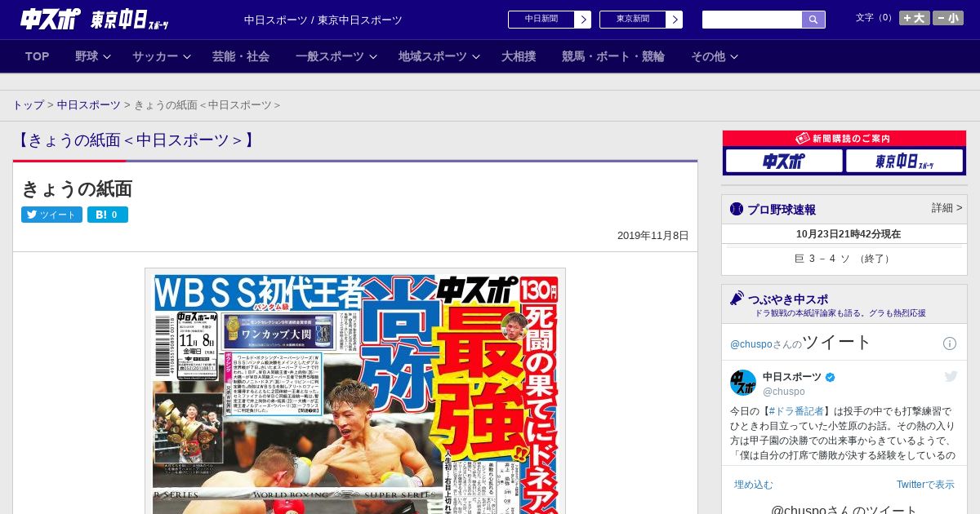
Task: Click 中スポ subscription banner button
Action: point(784,161)
